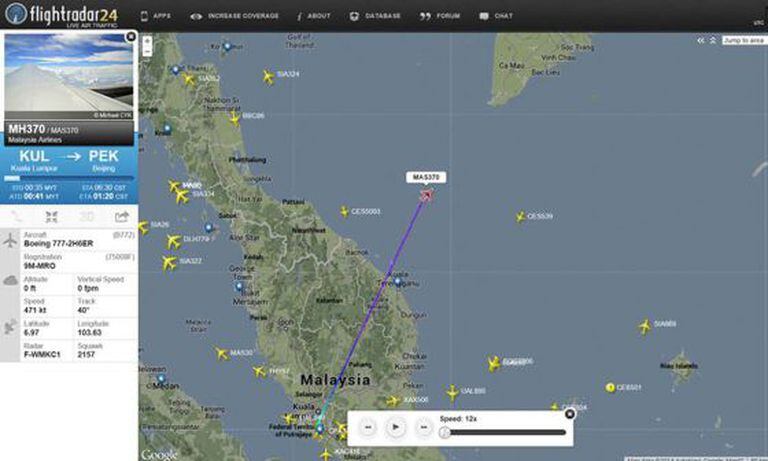Image resolution: width=768 pixels, height=461 pixels.
Task: Click the playback step-back button
Action: click(368, 427)
